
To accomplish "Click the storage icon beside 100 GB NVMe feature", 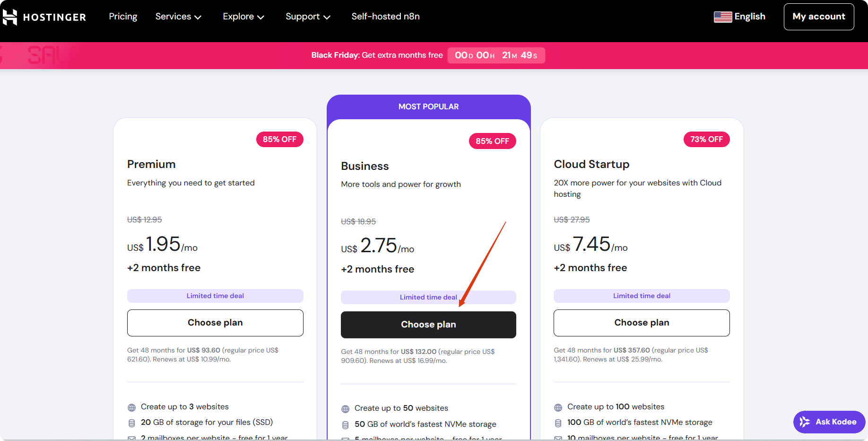I will click(x=557, y=423).
